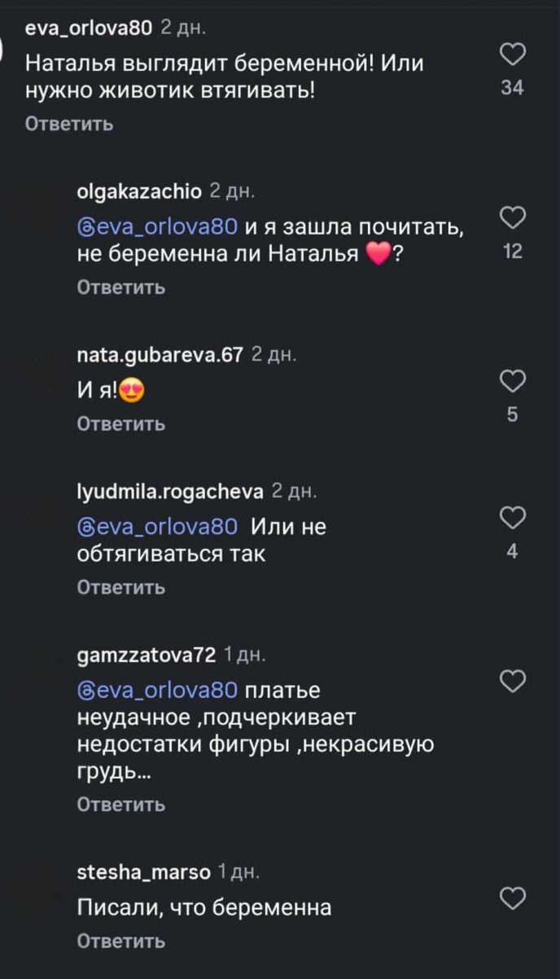Tap the heart next to gamzzatova72's comment
The image size is (560, 979).
tap(512, 681)
